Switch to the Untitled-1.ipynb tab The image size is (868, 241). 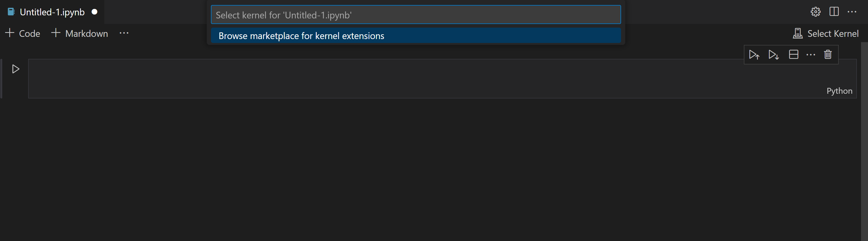[x=52, y=12]
